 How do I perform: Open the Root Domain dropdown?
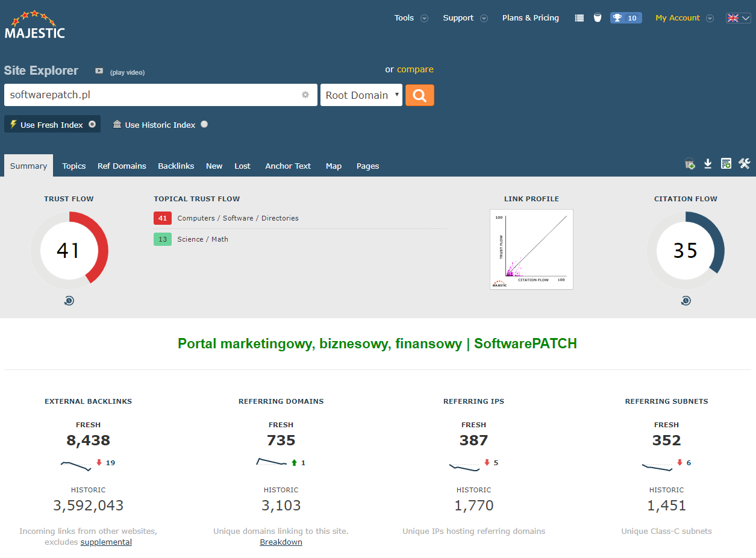pos(361,95)
